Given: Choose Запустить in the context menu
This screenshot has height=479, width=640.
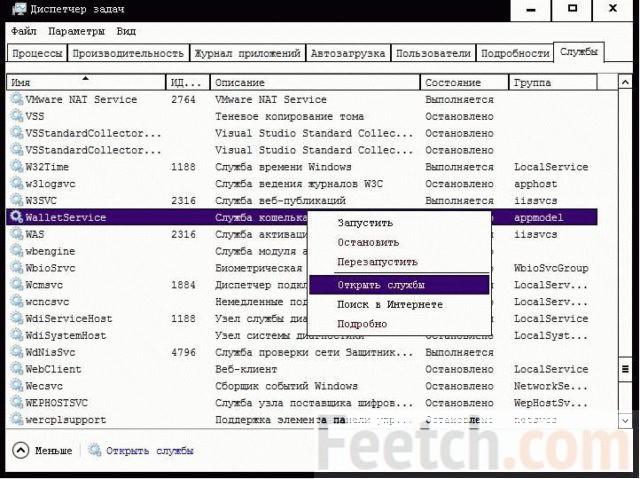Looking at the screenshot, I should 399,223.
